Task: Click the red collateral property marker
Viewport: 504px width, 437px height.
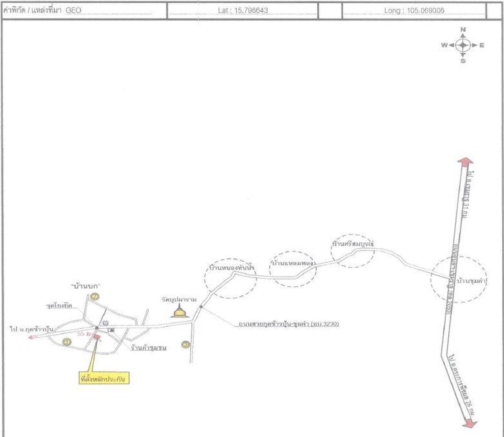Action: coord(96,336)
